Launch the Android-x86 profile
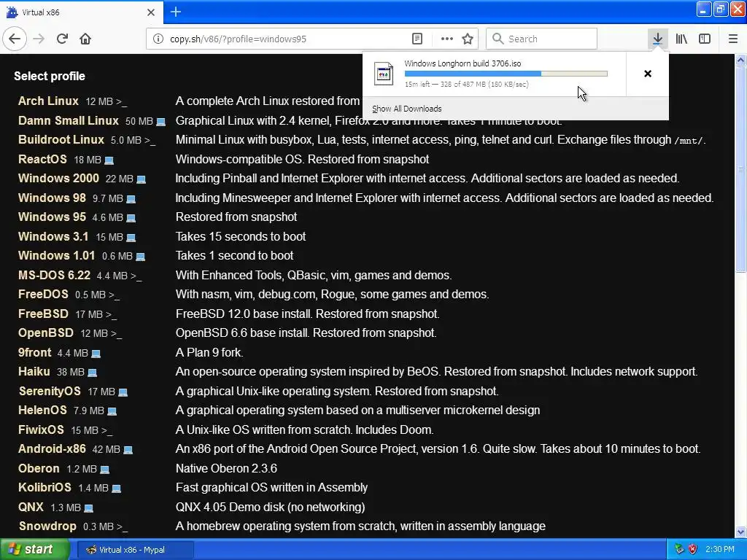This screenshot has height=560, width=747. (x=52, y=448)
